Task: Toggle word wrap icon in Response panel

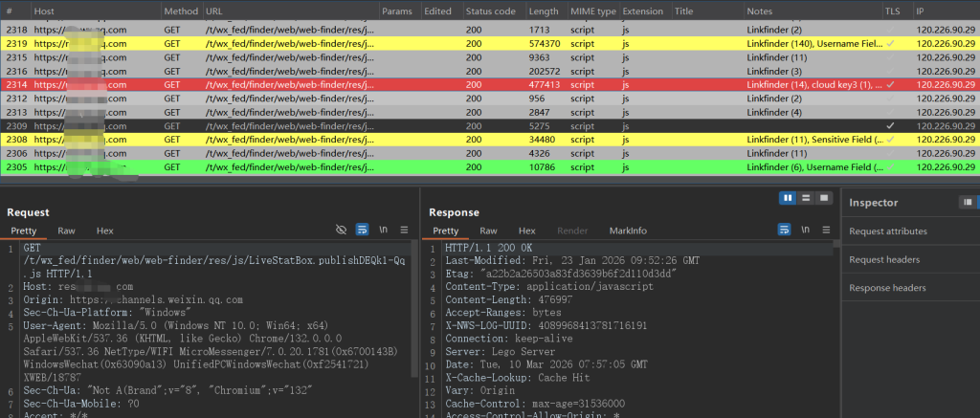Action: (784, 231)
